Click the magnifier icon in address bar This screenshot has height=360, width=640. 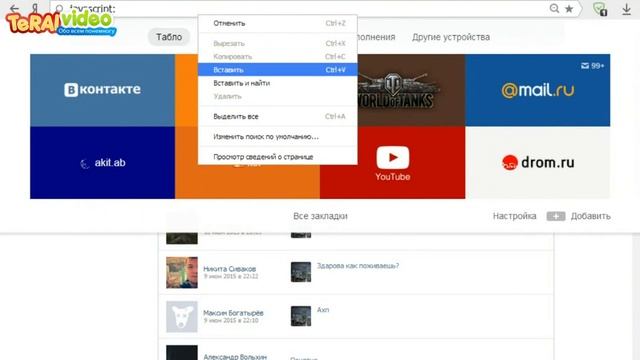coord(554,8)
